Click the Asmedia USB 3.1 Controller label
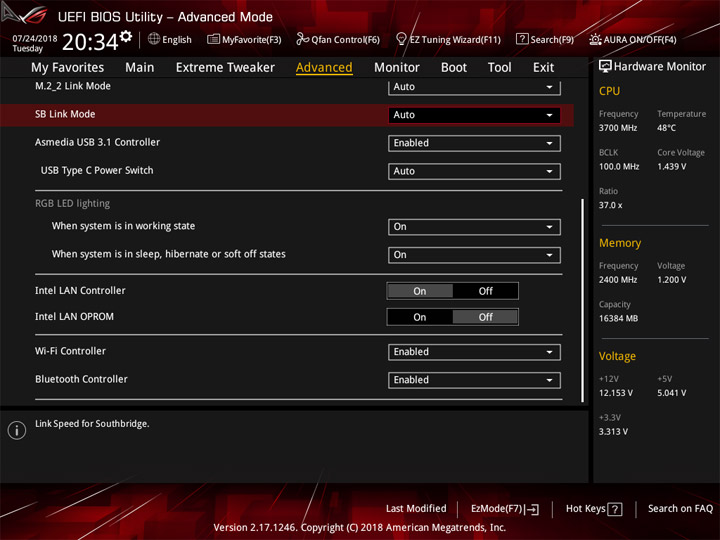Screen dimensions: 720x540 pyautogui.click(x=97, y=142)
